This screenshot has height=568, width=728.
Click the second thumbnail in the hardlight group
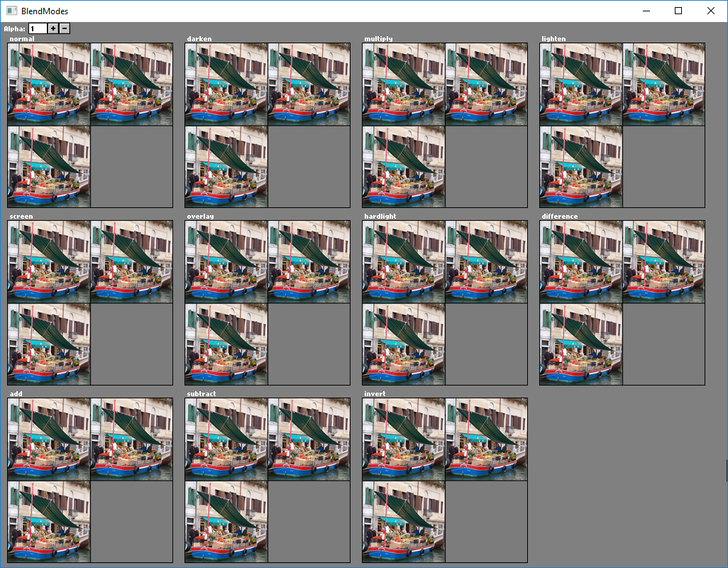click(485, 261)
